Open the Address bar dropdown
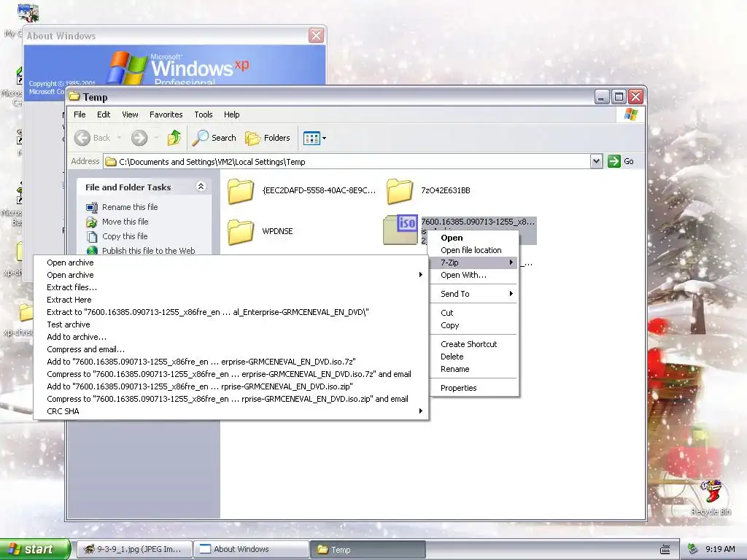This screenshot has width=747, height=560. pos(596,161)
